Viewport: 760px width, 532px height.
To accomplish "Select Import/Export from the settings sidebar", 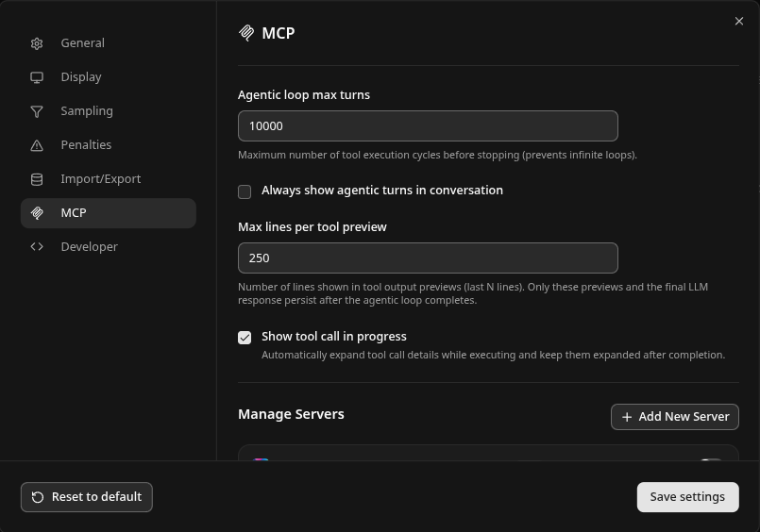I will tap(100, 179).
